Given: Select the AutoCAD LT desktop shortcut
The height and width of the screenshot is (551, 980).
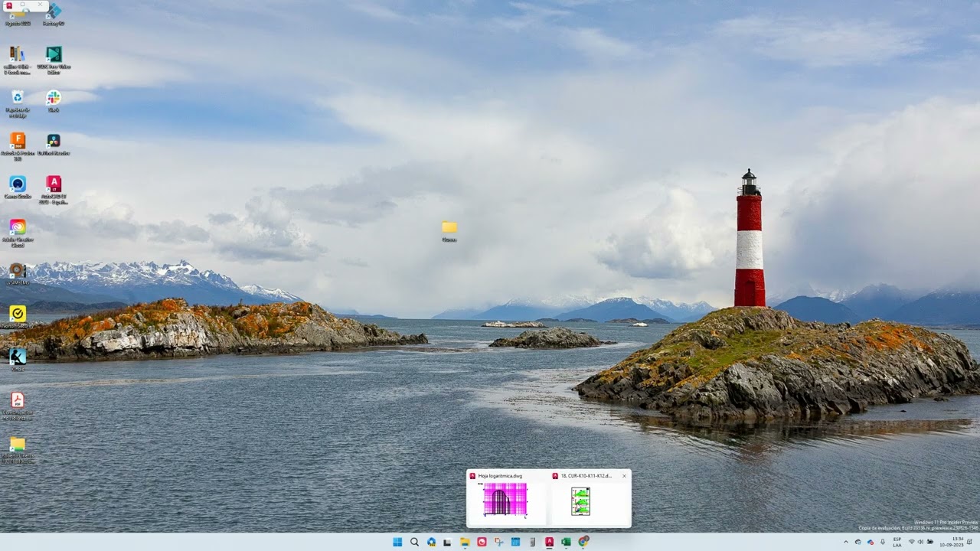Looking at the screenshot, I should 54,190.
